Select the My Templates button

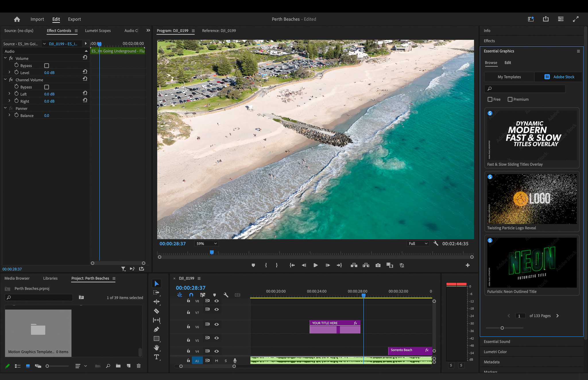tap(509, 77)
